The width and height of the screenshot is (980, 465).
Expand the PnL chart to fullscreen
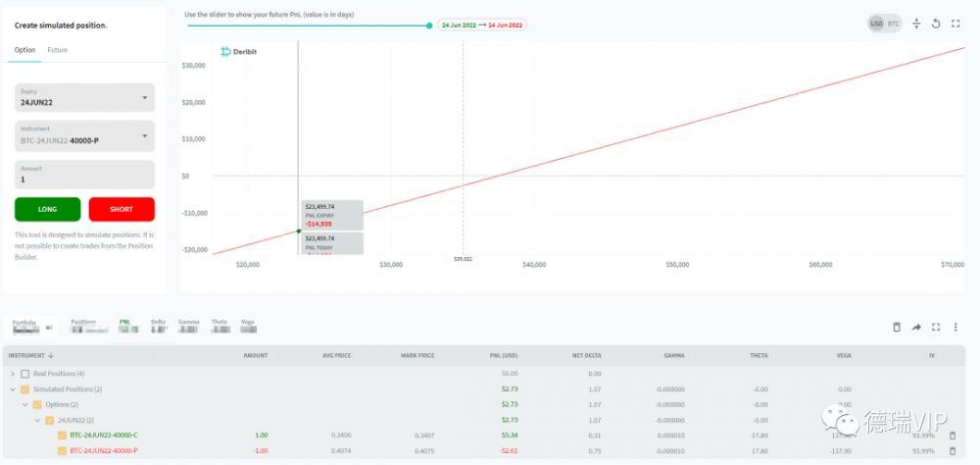click(955, 24)
